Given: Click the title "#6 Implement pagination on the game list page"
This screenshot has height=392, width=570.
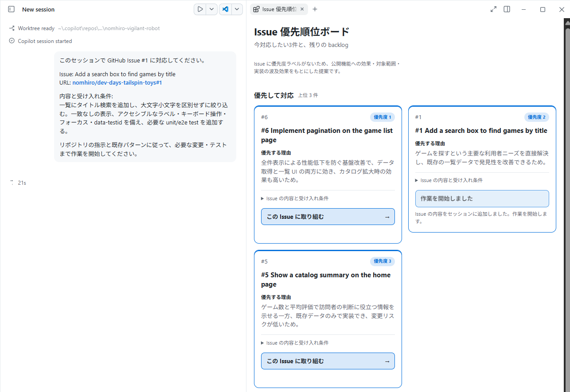Looking at the screenshot, I should tap(327, 135).
